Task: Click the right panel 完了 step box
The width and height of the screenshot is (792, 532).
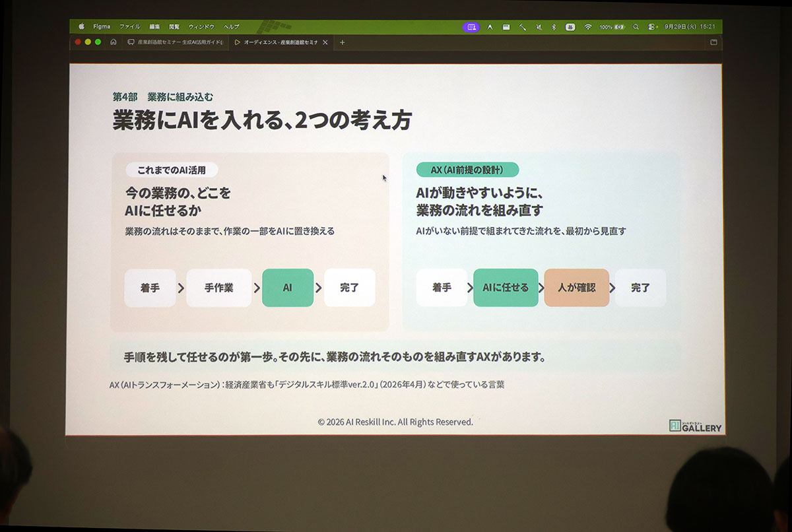Action: coord(640,288)
